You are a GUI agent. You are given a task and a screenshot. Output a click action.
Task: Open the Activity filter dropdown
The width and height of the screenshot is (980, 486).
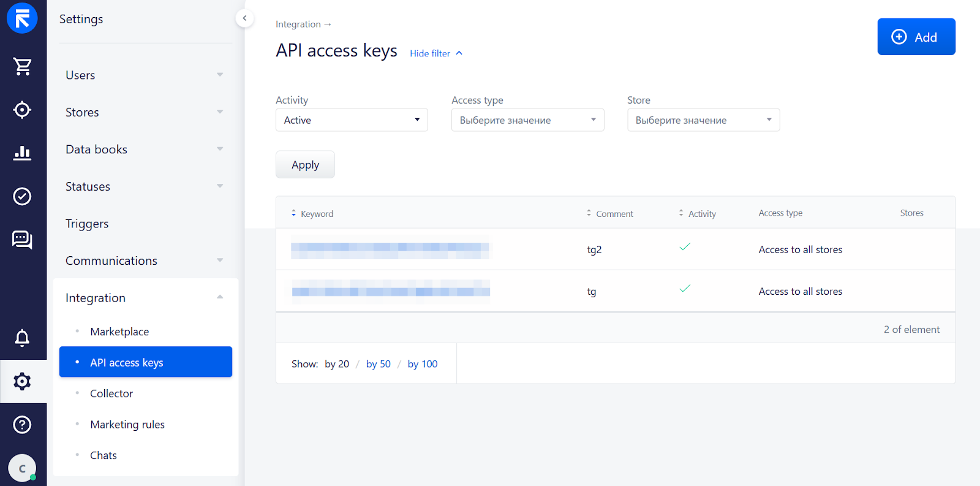352,120
